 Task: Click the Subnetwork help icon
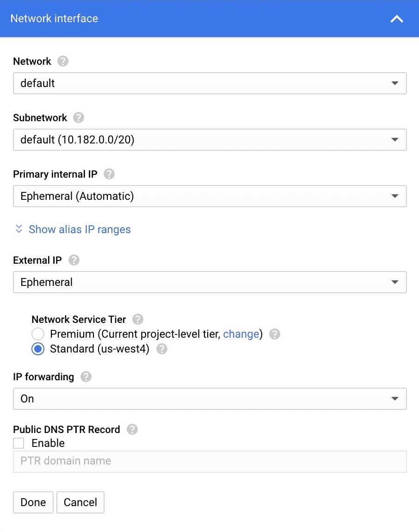79,118
